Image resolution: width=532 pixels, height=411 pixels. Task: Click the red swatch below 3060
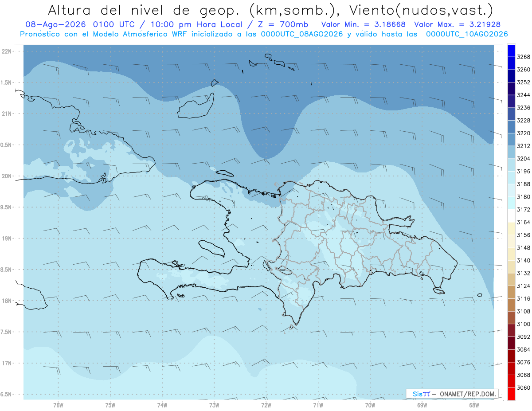pos(511,394)
